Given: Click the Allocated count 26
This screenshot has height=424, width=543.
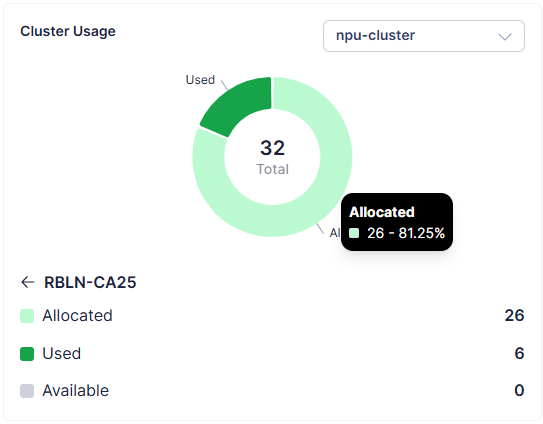Looking at the screenshot, I should tap(514, 315).
